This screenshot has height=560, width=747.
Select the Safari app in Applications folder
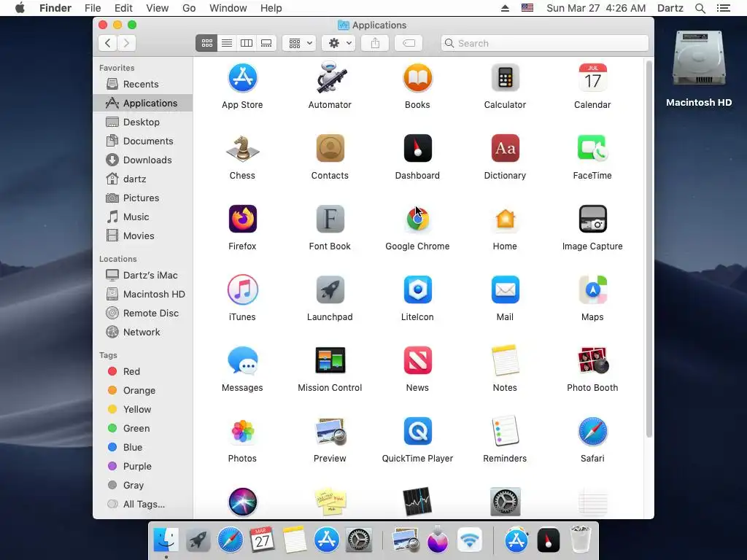pyautogui.click(x=592, y=431)
